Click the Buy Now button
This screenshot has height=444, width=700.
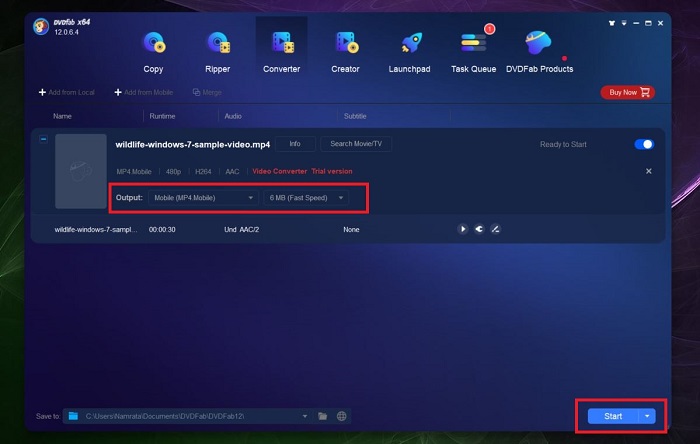[628, 92]
